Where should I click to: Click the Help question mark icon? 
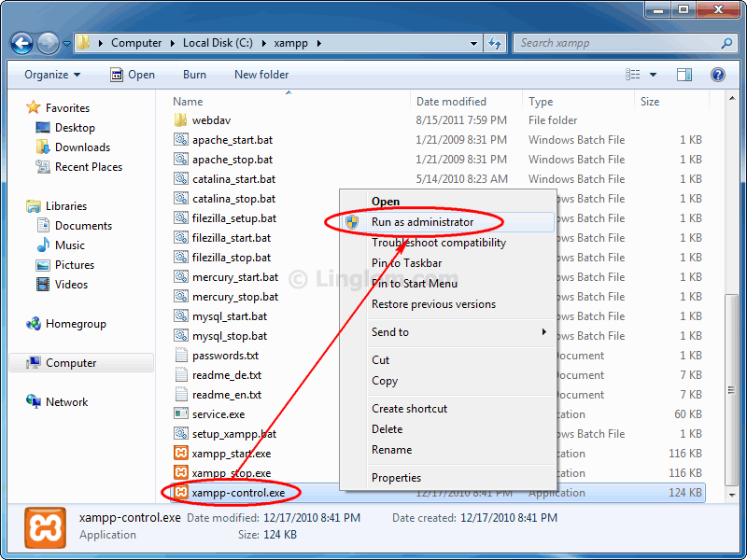click(718, 75)
